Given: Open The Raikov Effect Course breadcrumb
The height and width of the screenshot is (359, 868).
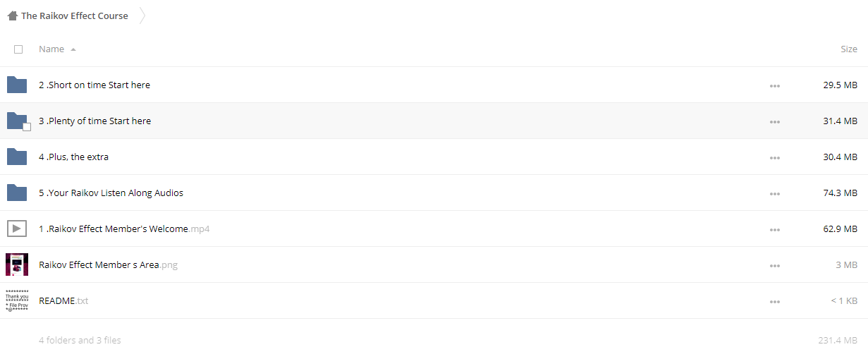Looking at the screenshot, I should click(75, 16).
